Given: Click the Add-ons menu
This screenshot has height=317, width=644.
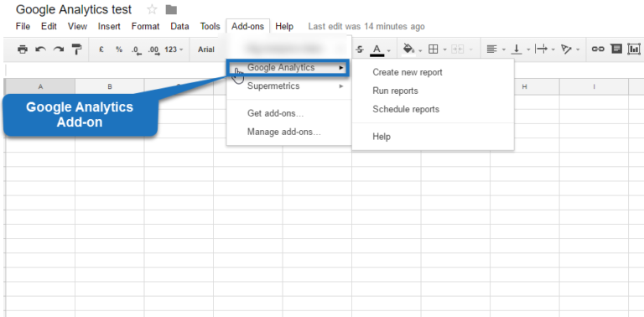Looking at the screenshot, I should [247, 26].
